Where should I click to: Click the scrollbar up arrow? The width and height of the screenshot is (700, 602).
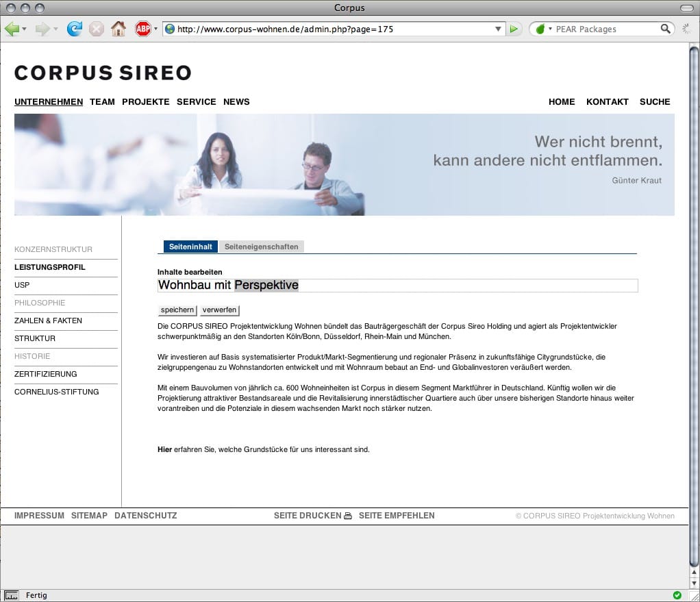pos(694,573)
